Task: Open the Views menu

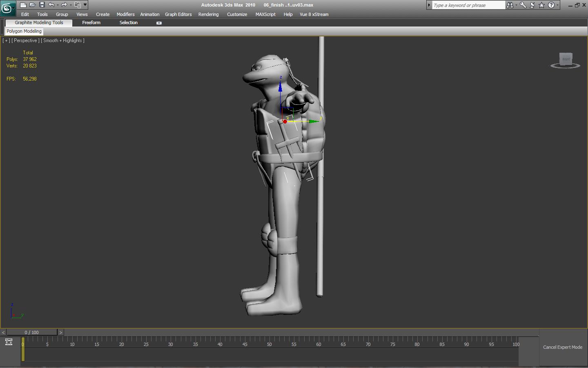Action: (x=82, y=14)
